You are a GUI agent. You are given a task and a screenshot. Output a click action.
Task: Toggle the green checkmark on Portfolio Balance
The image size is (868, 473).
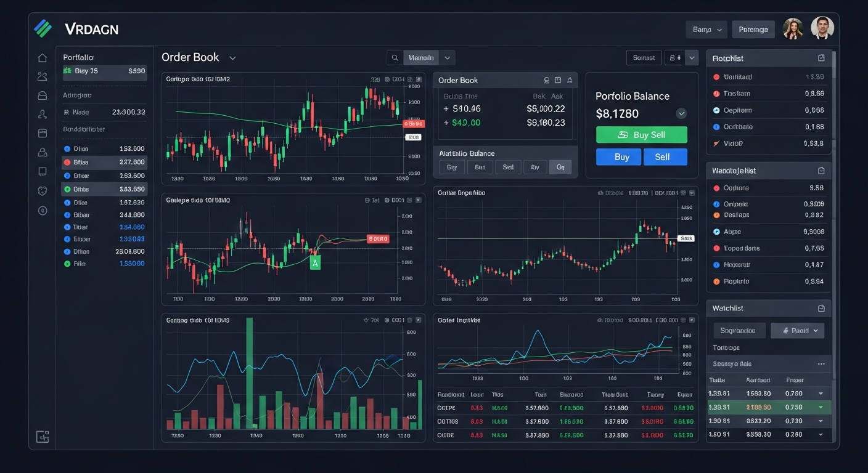coord(681,113)
